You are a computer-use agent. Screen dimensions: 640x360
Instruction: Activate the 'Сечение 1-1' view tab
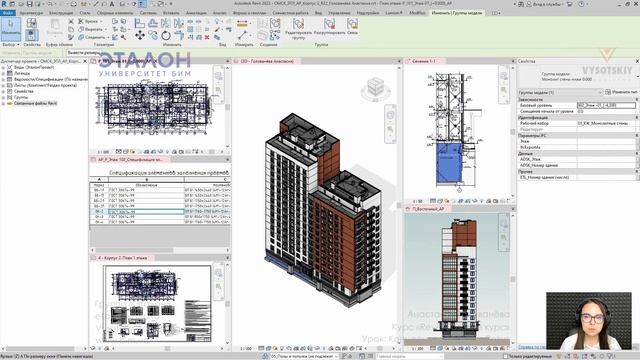pos(424,61)
